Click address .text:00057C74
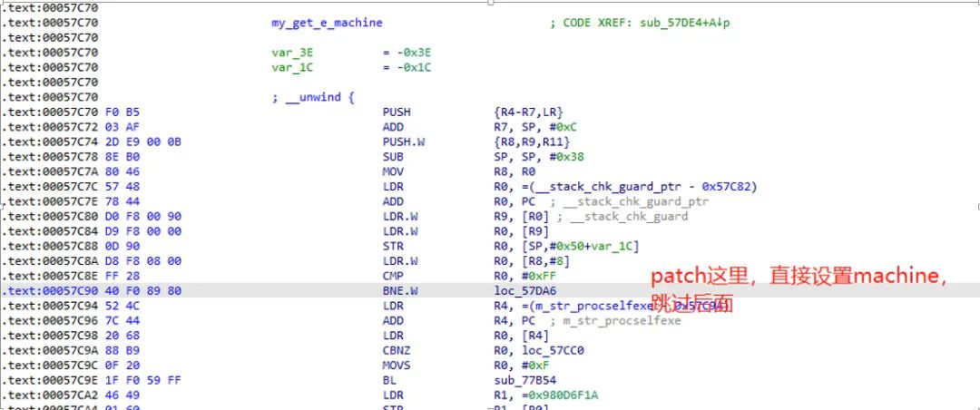Viewport: 980px width, 410px height. click(49, 142)
